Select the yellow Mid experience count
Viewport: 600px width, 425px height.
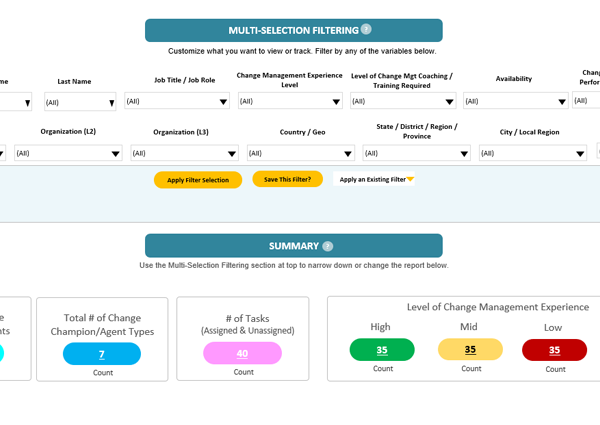470,349
